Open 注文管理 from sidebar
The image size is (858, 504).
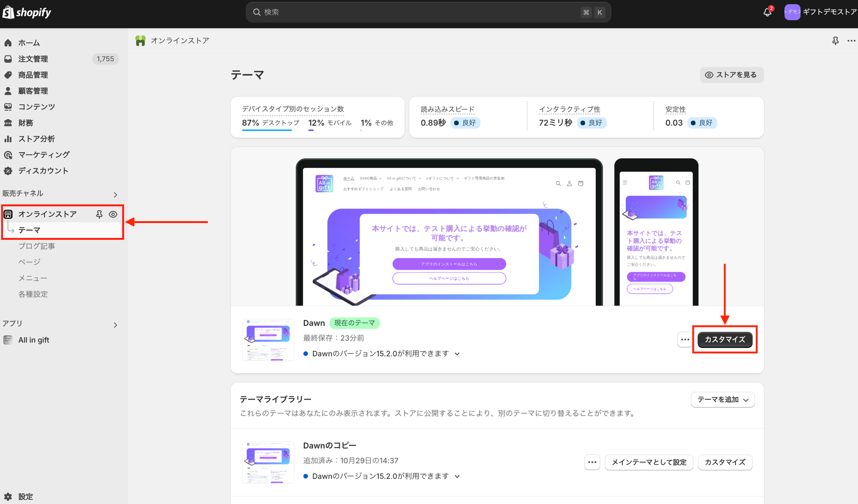33,59
